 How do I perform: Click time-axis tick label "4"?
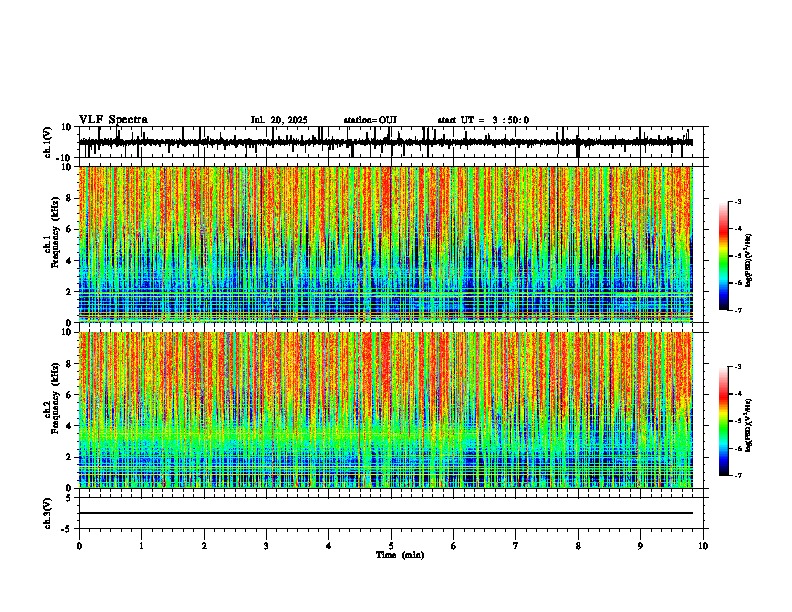tap(329, 546)
